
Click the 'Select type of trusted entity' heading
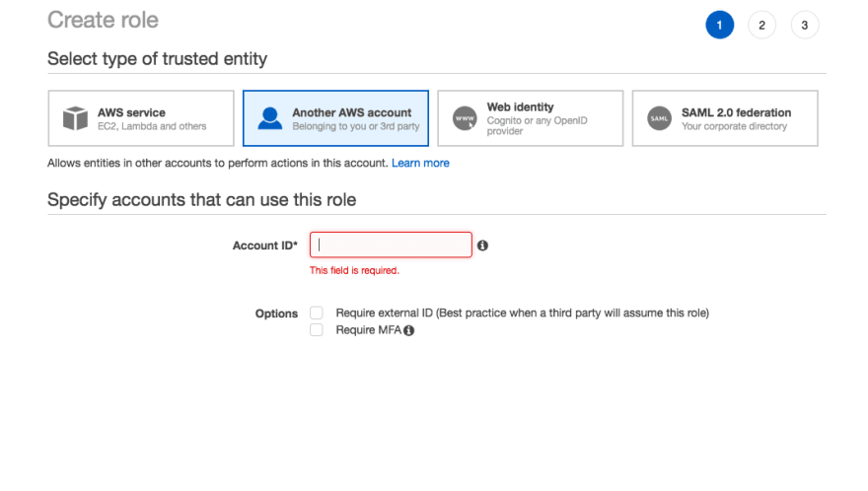(157, 59)
